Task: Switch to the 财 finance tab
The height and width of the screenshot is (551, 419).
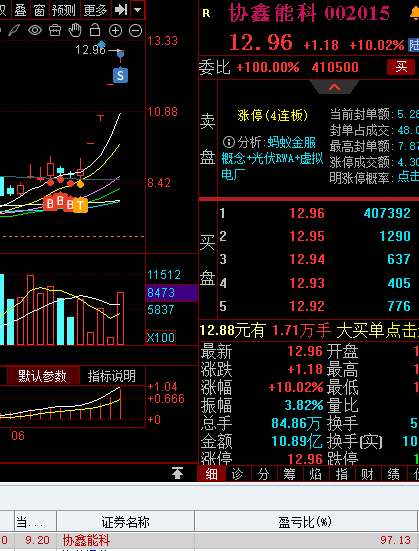Action: pyautogui.click(x=367, y=474)
